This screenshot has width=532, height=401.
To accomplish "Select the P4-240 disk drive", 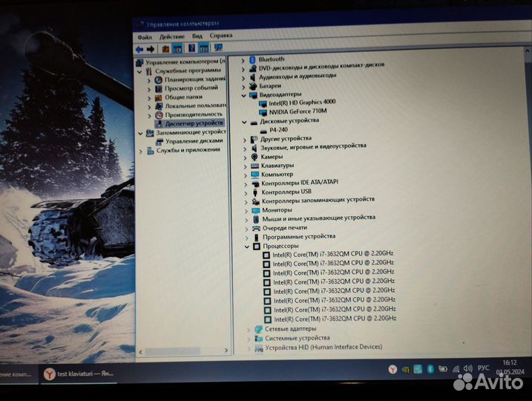I will click(278, 129).
